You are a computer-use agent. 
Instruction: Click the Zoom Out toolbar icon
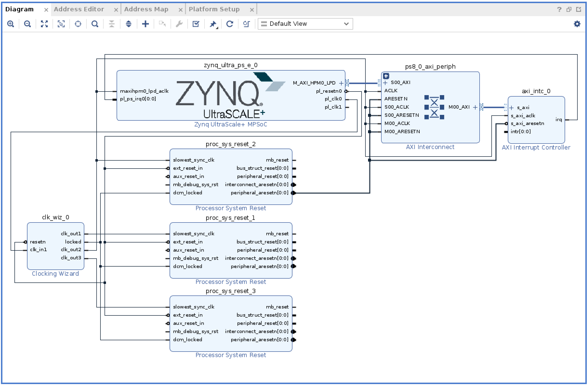27,24
